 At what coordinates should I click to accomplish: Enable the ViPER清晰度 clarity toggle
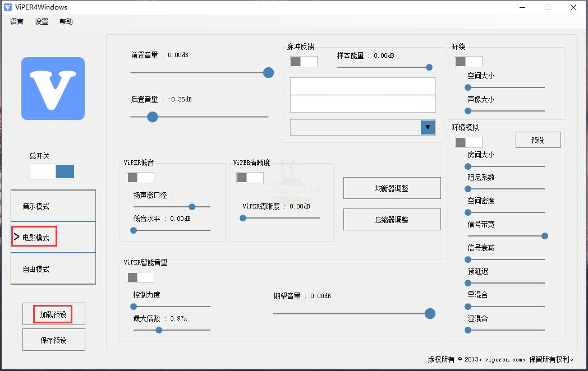pos(249,177)
